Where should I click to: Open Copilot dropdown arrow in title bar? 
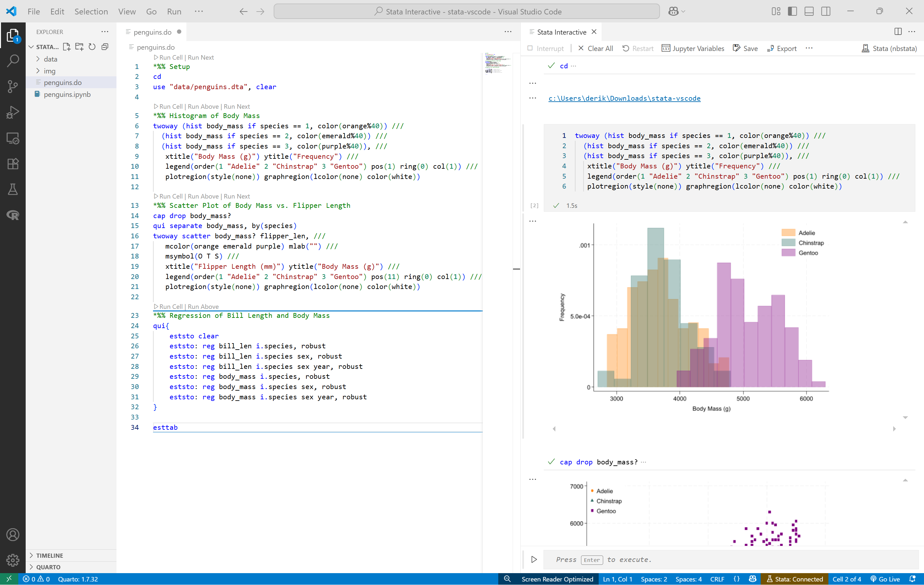(683, 12)
